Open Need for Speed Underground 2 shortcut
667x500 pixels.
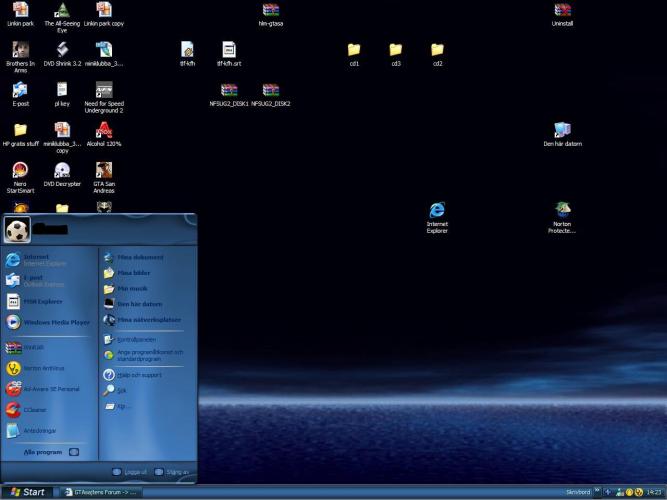103,89
